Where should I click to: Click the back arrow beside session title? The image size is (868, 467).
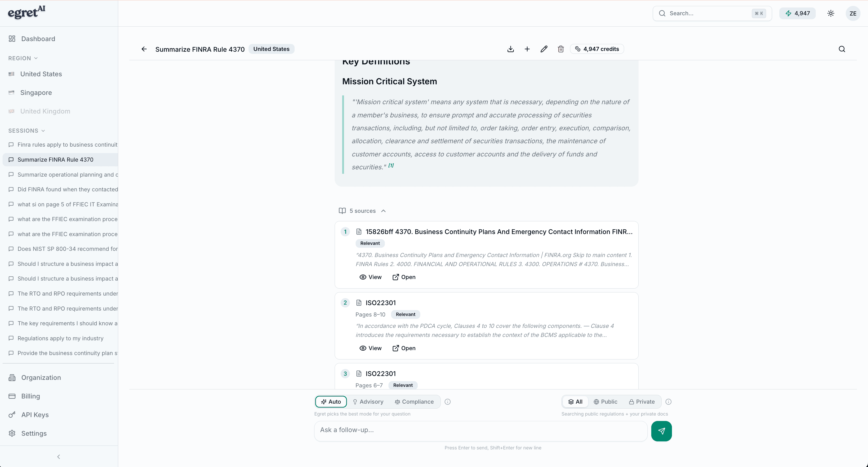[x=144, y=49]
